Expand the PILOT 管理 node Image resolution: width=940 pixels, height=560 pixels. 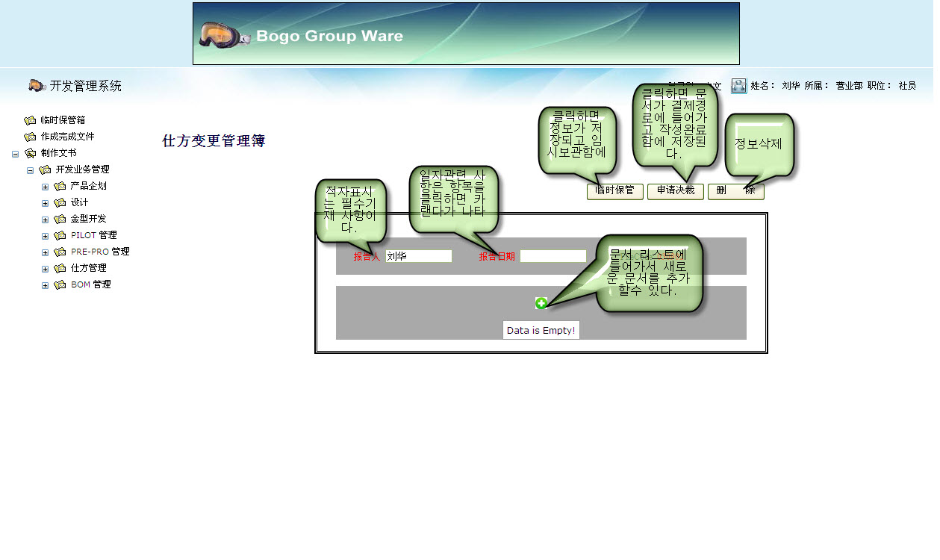pos(45,236)
